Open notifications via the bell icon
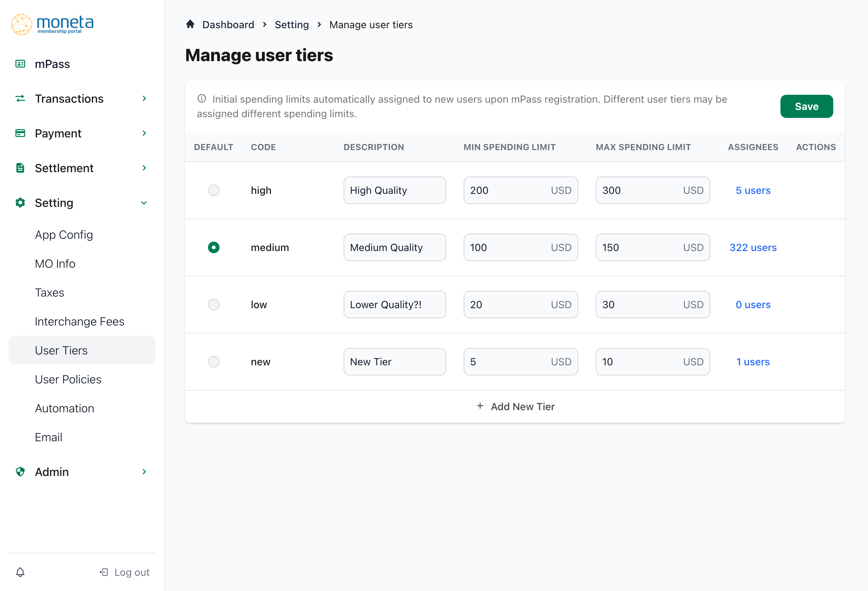This screenshot has width=868, height=591. coord(20,571)
